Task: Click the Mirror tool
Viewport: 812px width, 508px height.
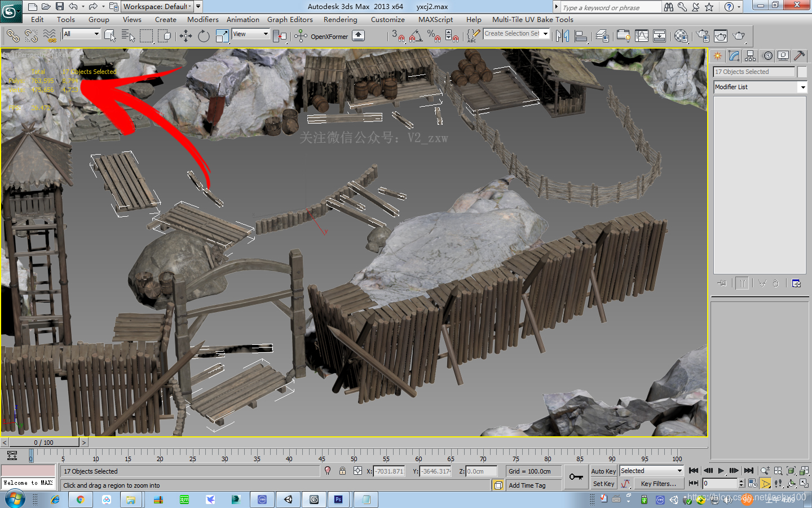Action: tap(562, 36)
